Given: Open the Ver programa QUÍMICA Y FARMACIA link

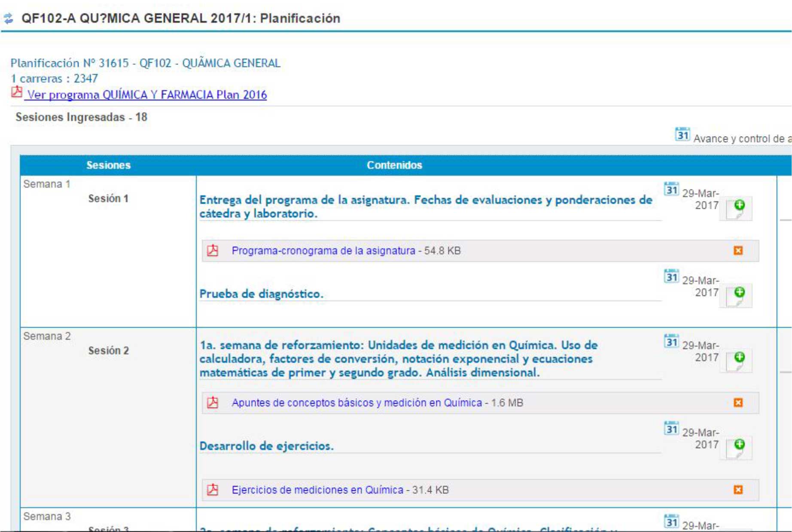Looking at the screenshot, I should pos(146,95).
